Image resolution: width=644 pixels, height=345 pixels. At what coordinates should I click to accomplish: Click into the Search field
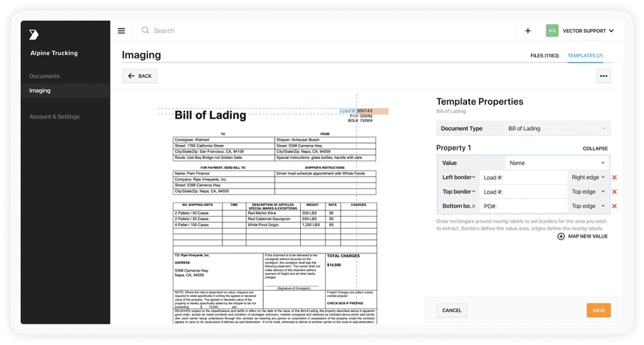pos(325,31)
